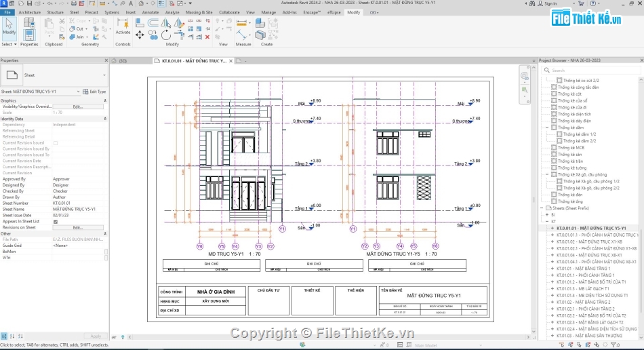The image size is (644, 350).
Task: Select Thống kê MCB schedule
Action: click(x=571, y=148)
